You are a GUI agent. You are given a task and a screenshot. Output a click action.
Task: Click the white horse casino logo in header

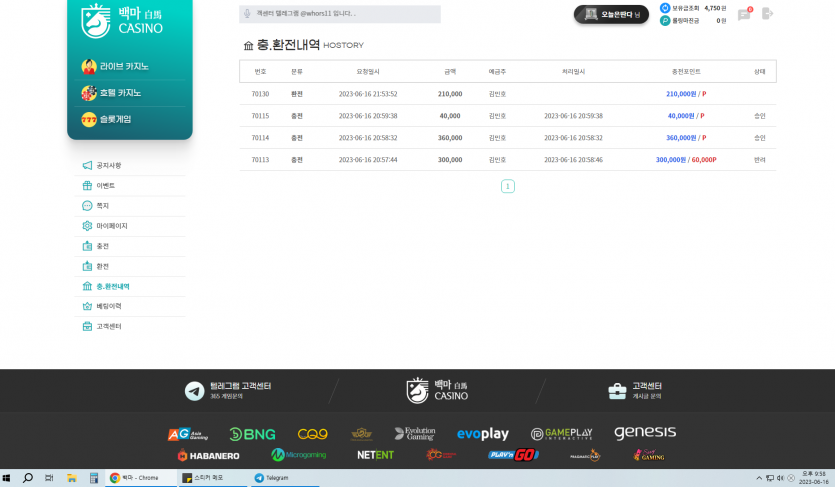pyautogui.click(x=122, y=21)
